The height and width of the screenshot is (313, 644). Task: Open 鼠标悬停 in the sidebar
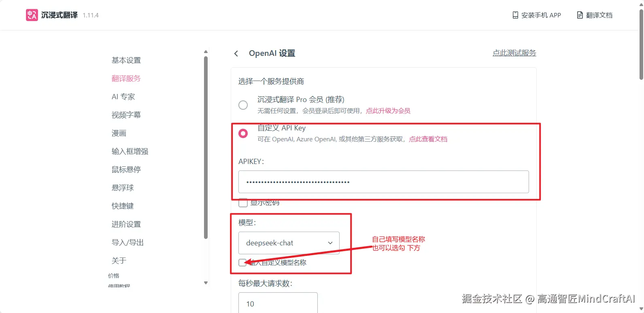[x=126, y=170]
